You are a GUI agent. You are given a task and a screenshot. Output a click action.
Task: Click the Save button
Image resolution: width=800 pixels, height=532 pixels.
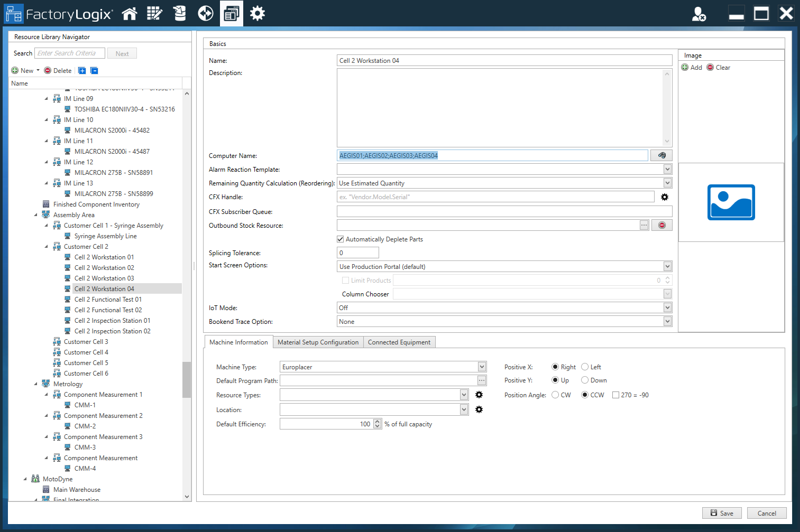[x=722, y=513]
